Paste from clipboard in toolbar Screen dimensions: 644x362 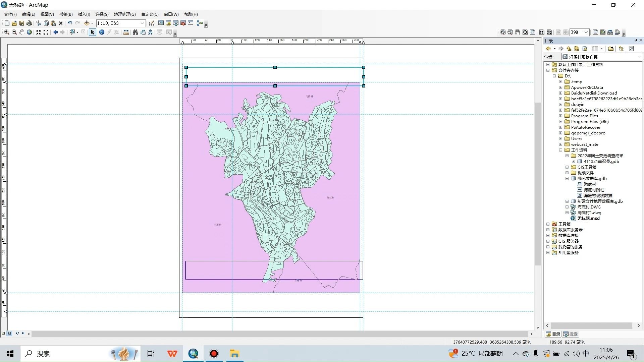[53, 23]
